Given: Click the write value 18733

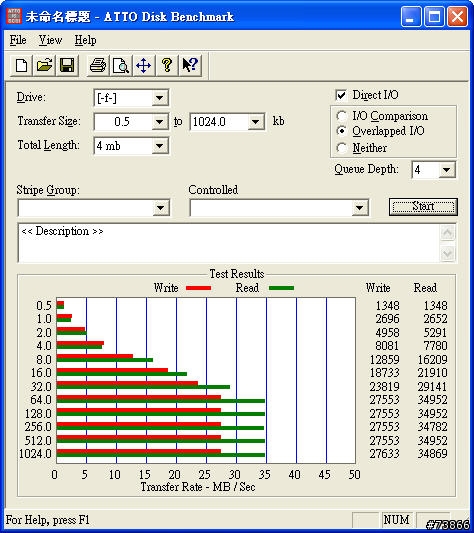Looking at the screenshot, I should [384, 373].
